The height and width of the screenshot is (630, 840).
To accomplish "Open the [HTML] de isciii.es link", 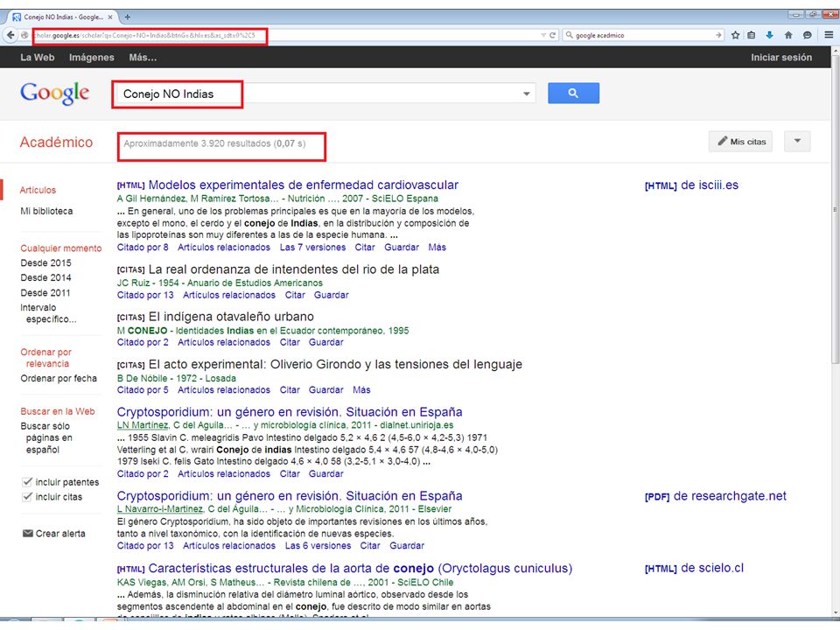I will pyautogui.click(x=691, y=185).
